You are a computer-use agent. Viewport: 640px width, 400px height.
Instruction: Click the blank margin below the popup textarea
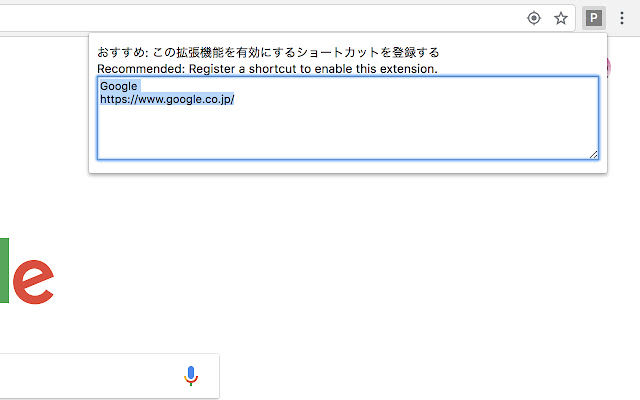tap(347, 166)
